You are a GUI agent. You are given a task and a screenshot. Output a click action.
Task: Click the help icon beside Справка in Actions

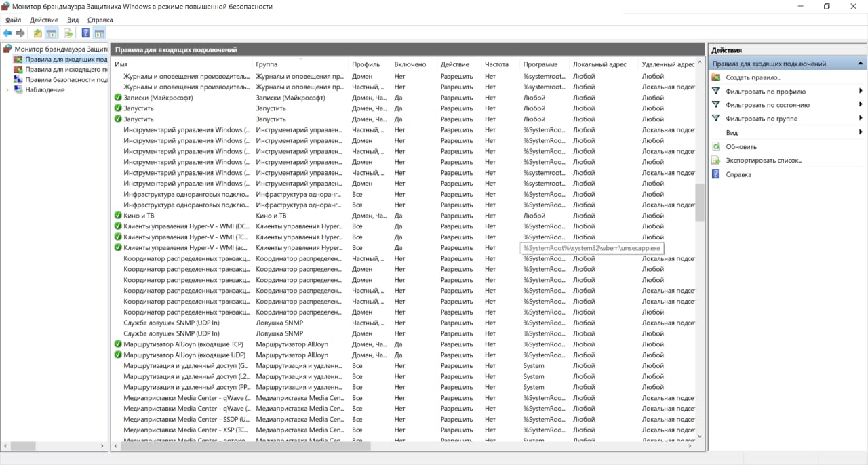click(715, 174)
